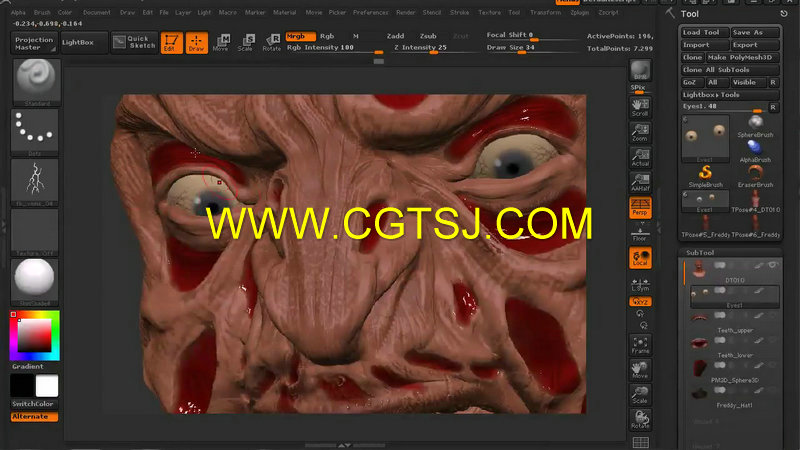800x450 pixels.
Task: Open the Texture menu
Action: [x=489, y=12]
